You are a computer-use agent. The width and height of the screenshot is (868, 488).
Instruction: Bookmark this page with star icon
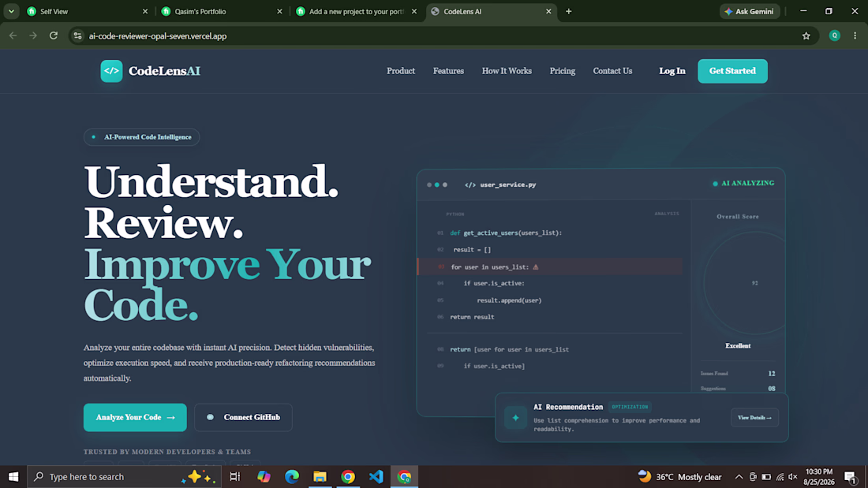pos(806,36)
